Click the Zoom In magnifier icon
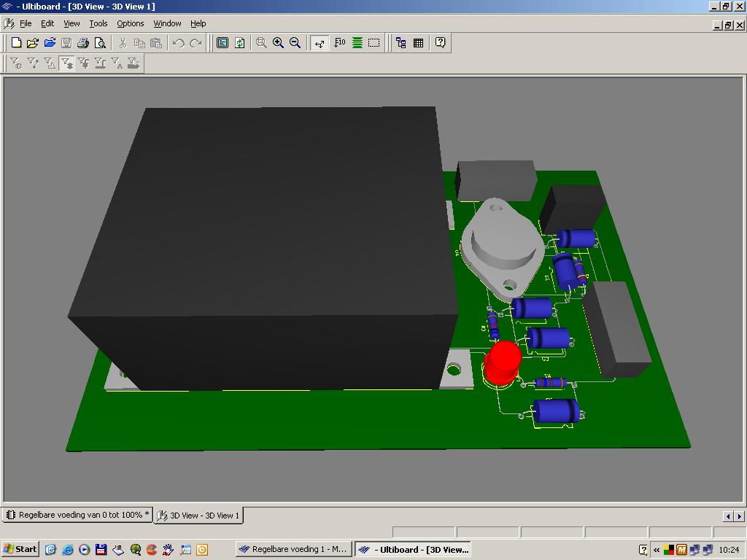 pyautogui.click(x=278, y=43)
